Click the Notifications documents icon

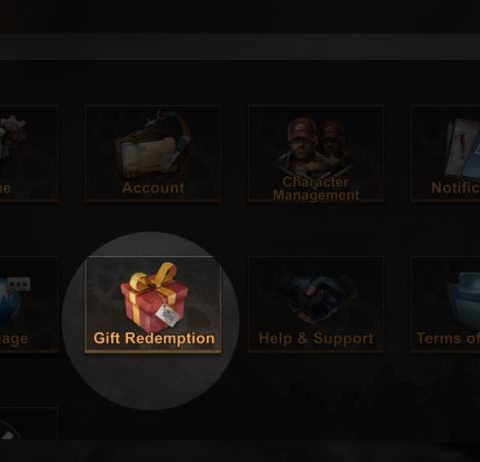coord(463,148)
